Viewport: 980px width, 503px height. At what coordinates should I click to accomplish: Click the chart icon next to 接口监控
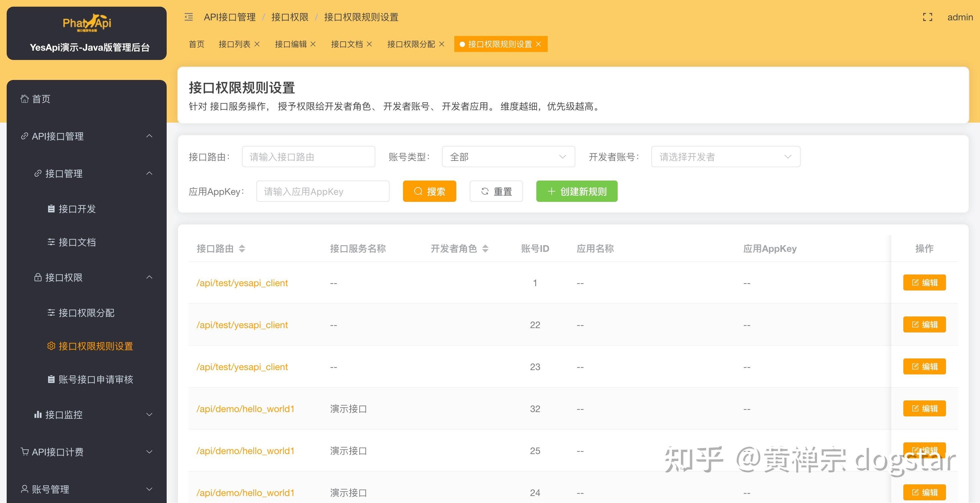[38, 414]
